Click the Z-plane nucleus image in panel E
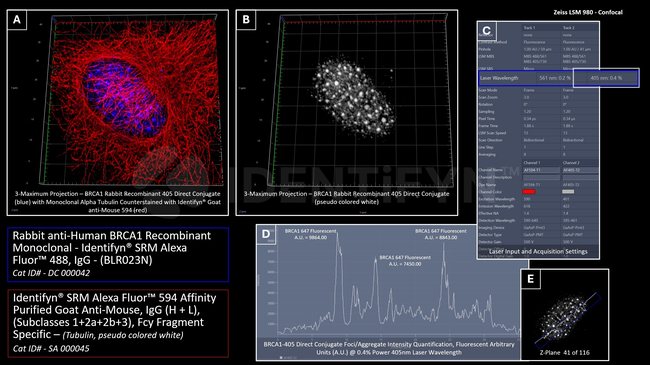Image resolution: width=650 pixels, height=365 pixels. tap(564, 317)
